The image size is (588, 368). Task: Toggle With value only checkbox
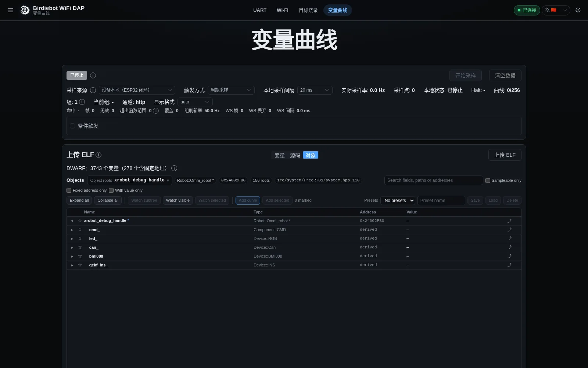(x=111, y=190)
